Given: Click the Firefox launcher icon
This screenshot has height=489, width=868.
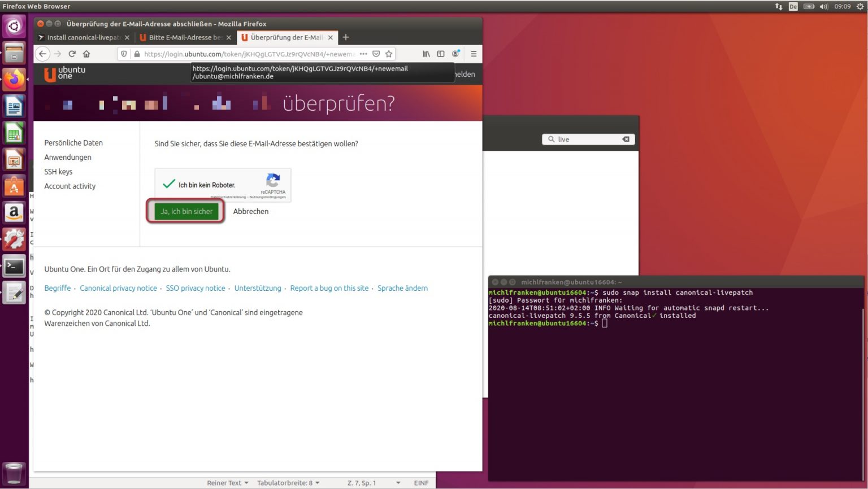Looking at the screenshot, I should [14, 80].
